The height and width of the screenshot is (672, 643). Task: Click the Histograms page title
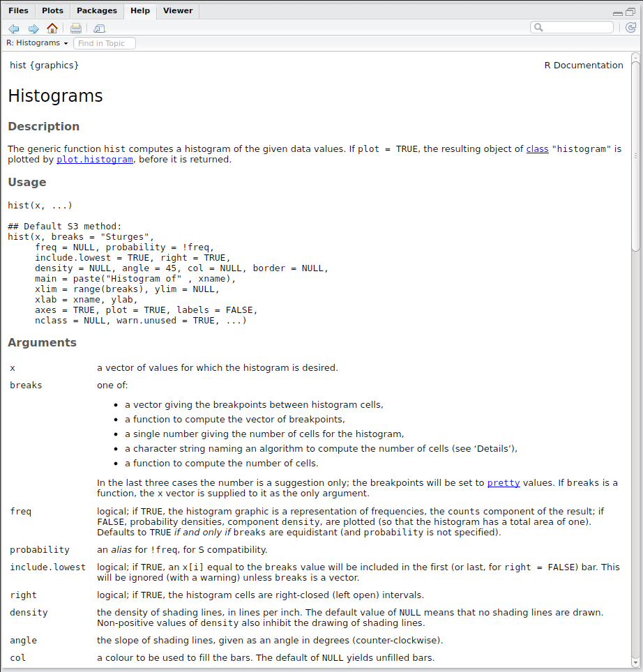pos(55,96)
